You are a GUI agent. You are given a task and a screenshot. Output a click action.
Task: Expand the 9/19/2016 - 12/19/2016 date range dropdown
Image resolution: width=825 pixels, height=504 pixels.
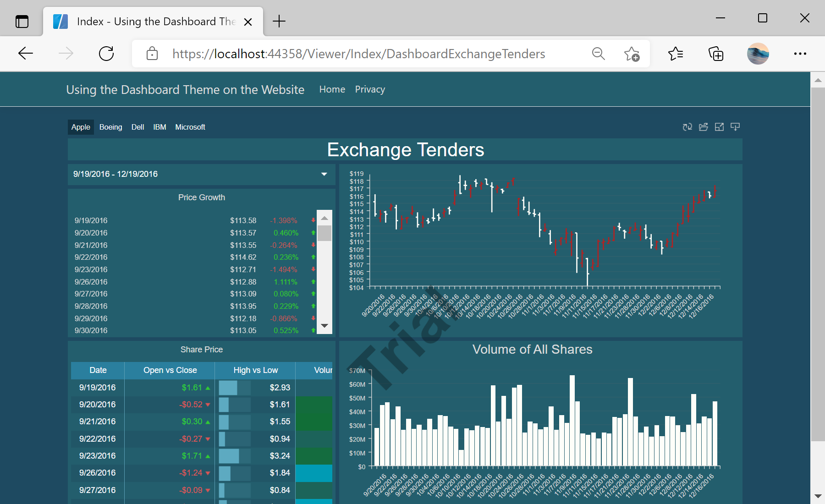[324, 174]
